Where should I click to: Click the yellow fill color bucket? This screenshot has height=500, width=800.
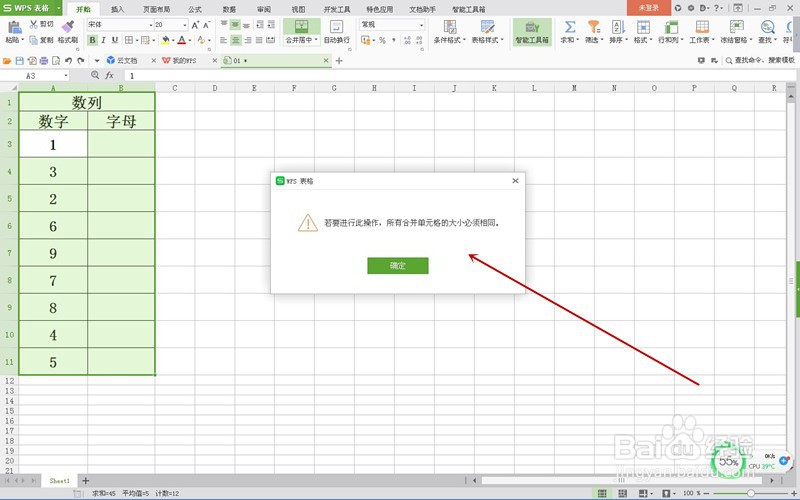click(x=165, y=40)
